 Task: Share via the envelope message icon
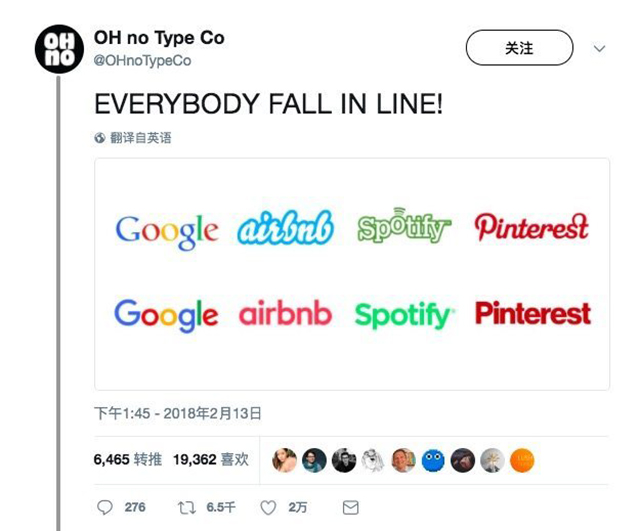(x=350, y=507)
